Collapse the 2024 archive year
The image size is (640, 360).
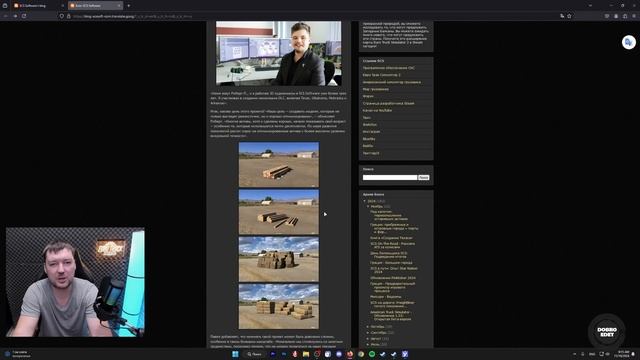click(365, 201)
